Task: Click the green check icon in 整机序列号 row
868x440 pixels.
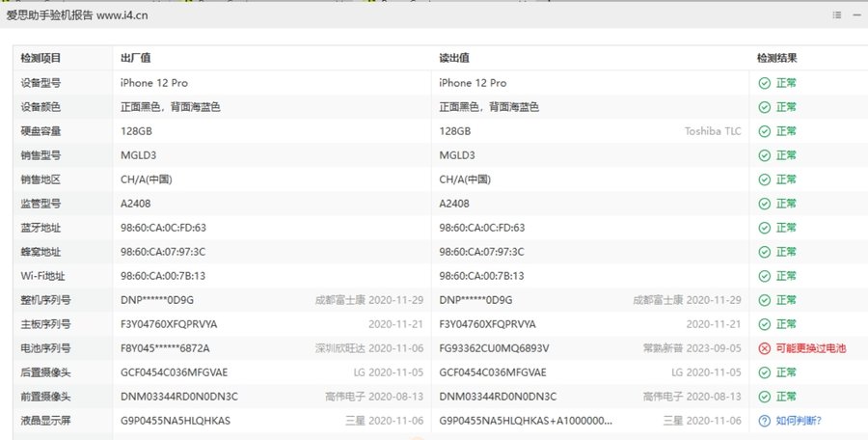Action: click(765, 300)
